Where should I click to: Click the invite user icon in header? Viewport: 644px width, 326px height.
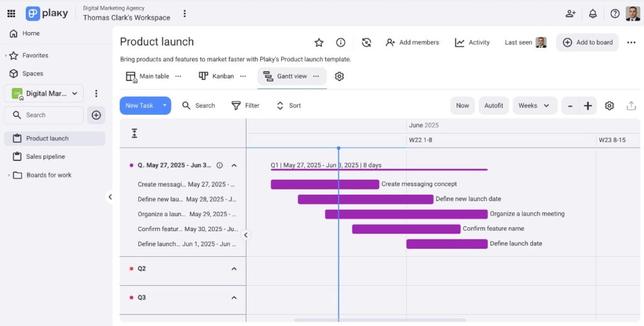click(570, 14)
